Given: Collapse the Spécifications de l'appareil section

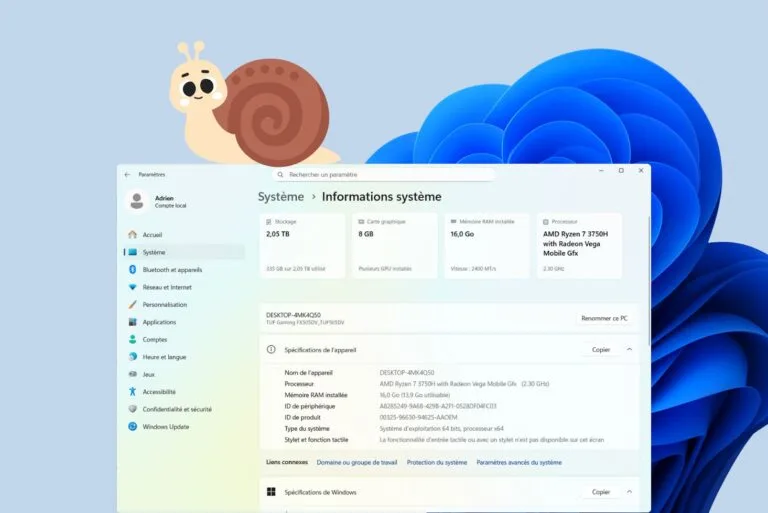Looking at the screenshot, I should pos(629,350).
